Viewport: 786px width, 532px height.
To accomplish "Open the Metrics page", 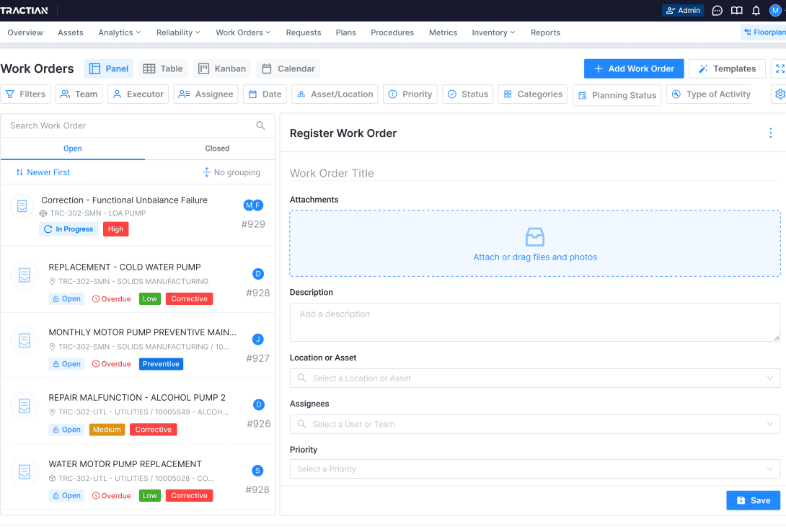I will 443,32.
